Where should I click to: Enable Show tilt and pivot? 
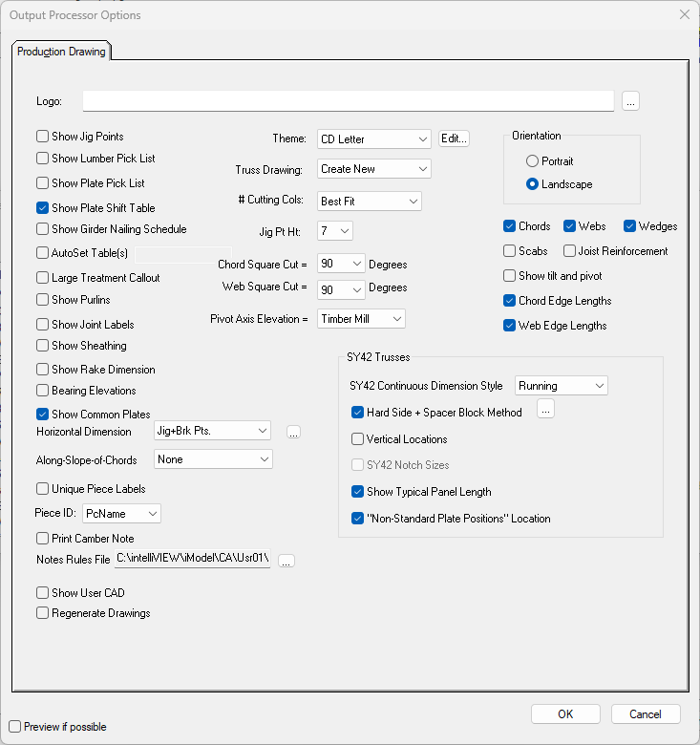coord(510,276)
